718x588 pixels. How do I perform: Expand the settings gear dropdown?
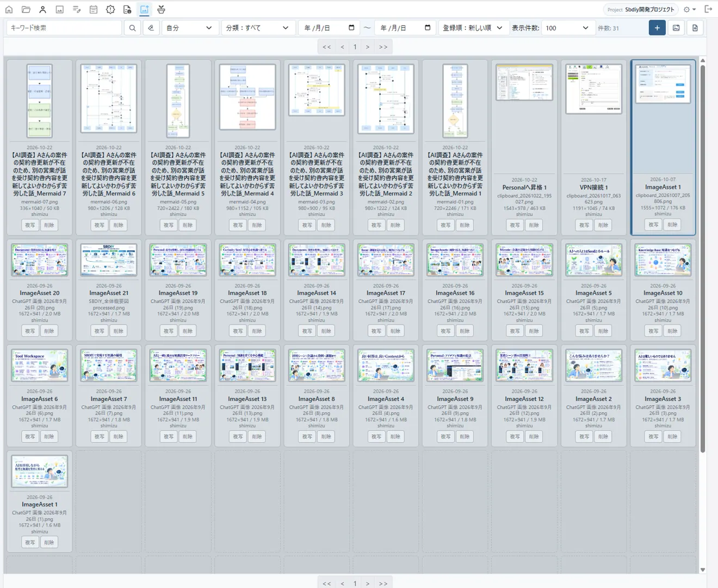click(x=690, y=9)
